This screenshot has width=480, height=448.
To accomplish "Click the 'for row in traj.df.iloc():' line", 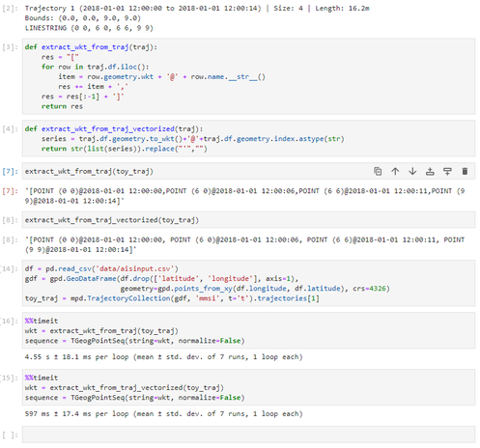I will pos(96,67).
